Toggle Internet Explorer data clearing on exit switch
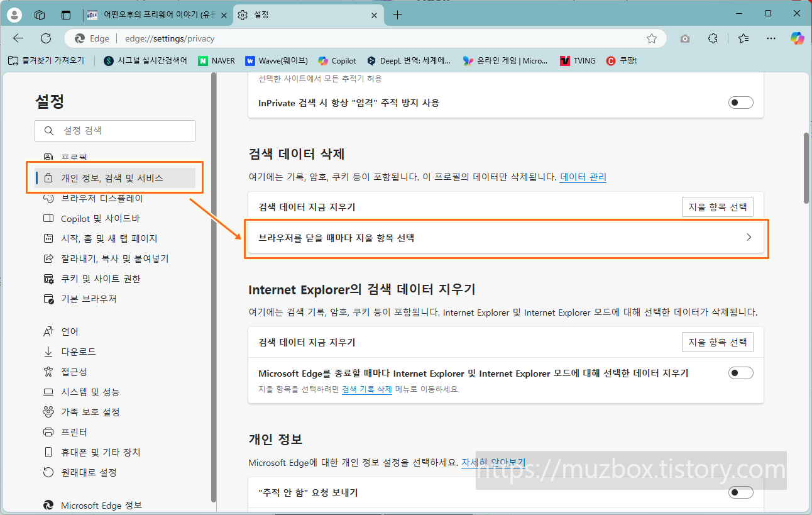This screenshot has width=812, height=515. pos(740,373)
